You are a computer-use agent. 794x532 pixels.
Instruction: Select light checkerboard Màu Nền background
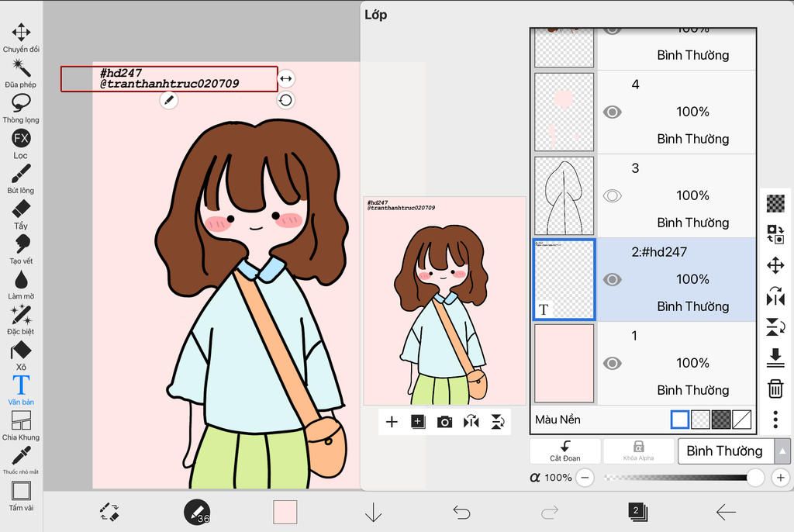click(700, 420)
